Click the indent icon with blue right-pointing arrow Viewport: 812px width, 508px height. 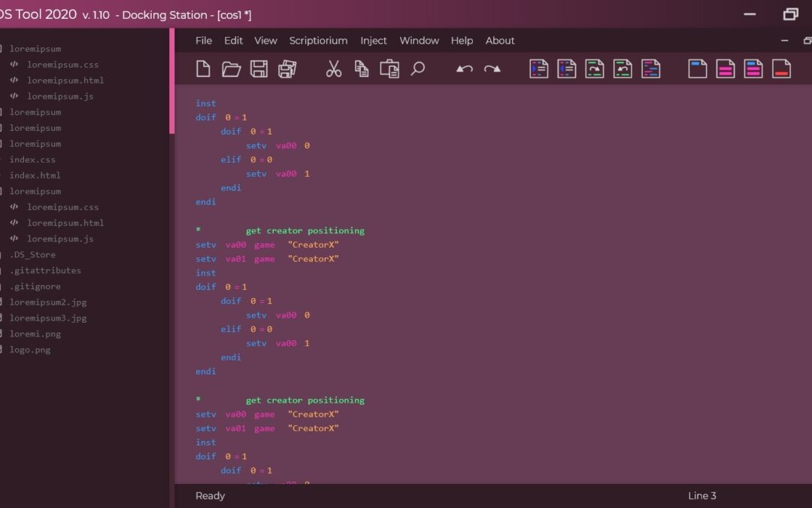pyautogui.click(x=538, y=68)
